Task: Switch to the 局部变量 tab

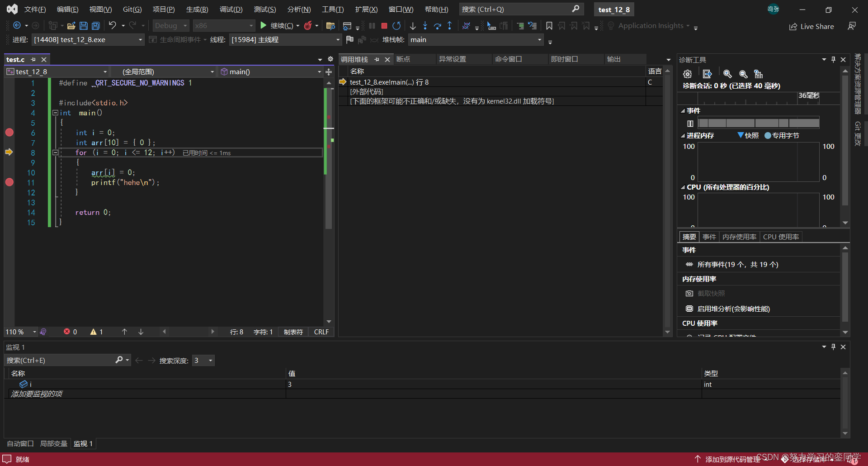Action: [53, 443]
